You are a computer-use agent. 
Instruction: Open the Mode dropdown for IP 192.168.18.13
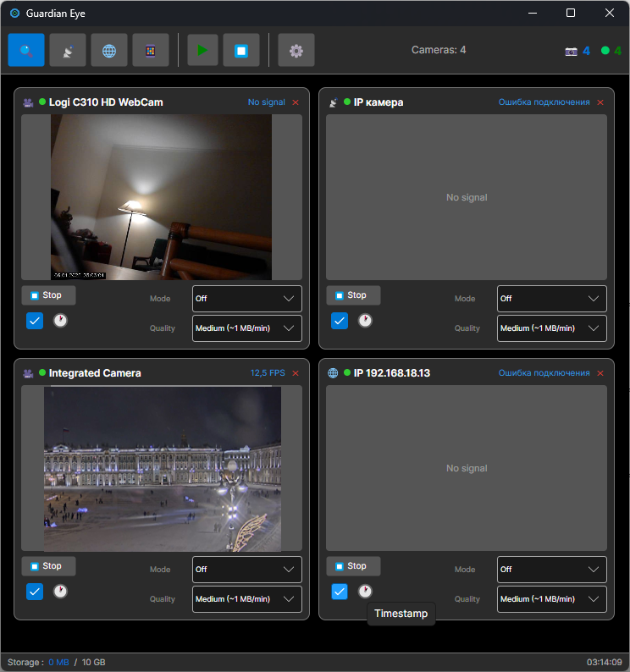[552, 570]
